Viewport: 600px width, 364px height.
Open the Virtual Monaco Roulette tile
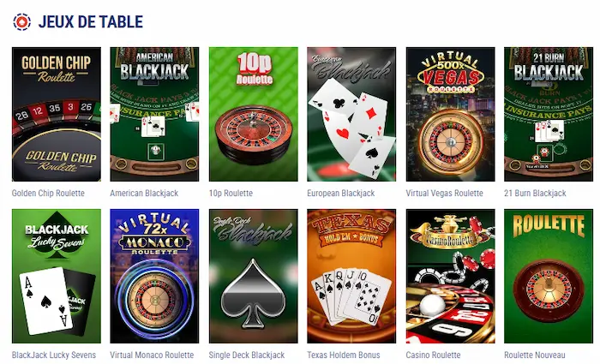click(154, 276)
